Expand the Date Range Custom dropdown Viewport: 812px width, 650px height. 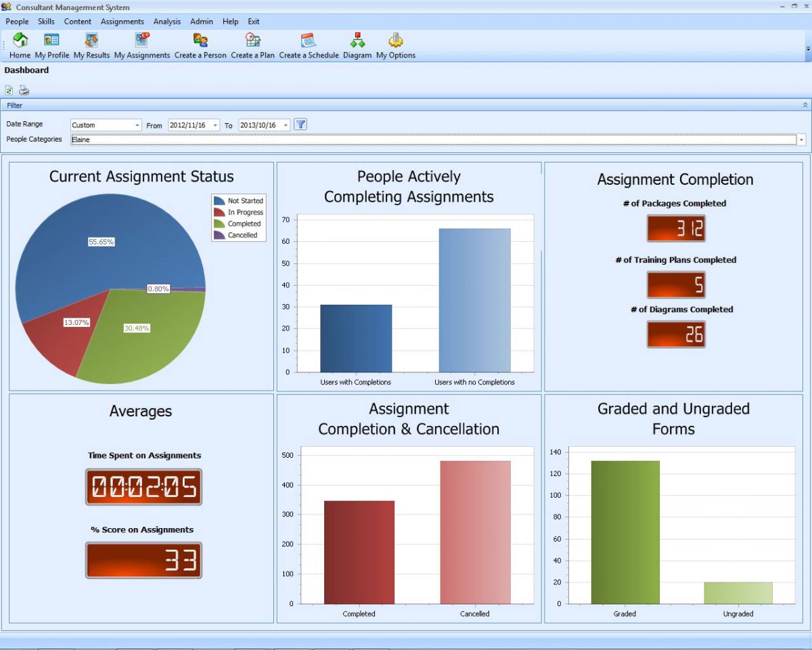(x=137, y=125)
